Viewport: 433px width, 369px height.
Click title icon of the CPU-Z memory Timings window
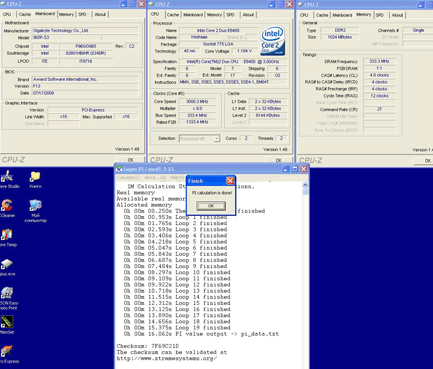(x=300, y=4)
